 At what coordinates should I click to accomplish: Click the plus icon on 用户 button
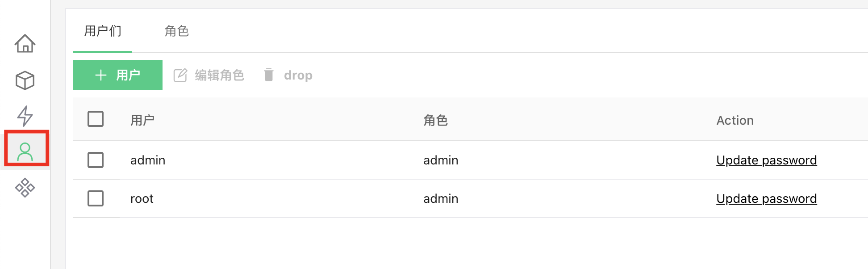tap(101, 75)
